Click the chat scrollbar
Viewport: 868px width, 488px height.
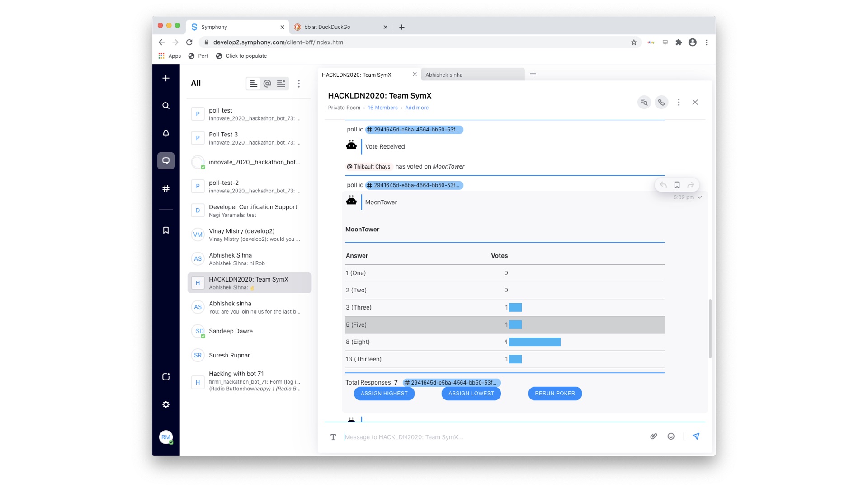tap(710, 328)
